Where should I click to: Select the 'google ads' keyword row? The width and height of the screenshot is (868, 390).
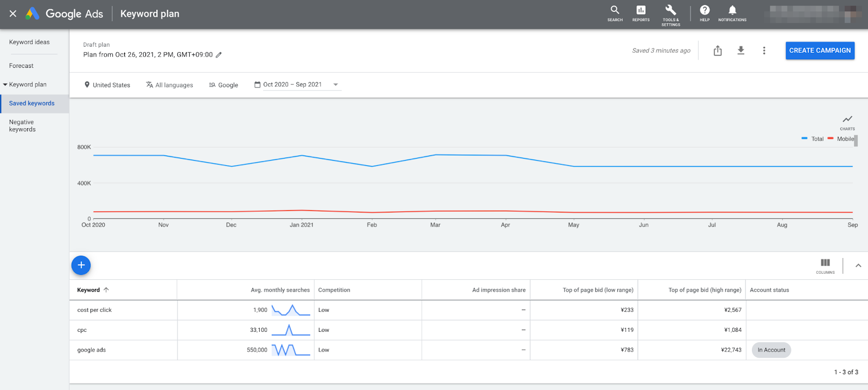[469, 350]
